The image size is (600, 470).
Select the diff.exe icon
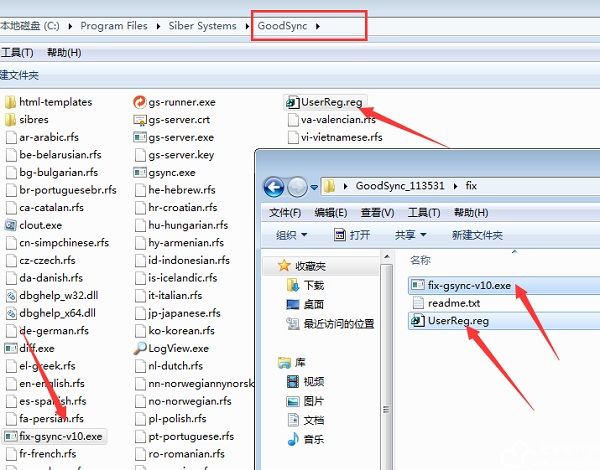(10, 348)
